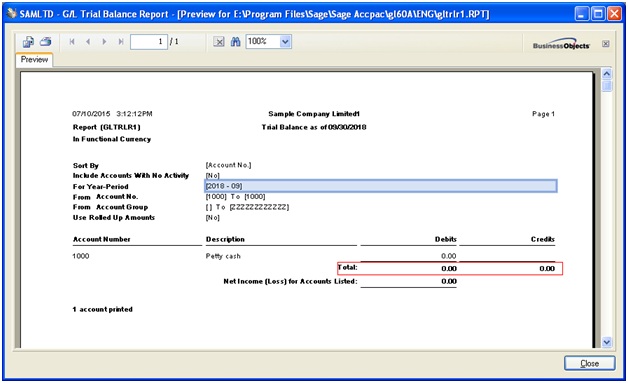Click the 'Description' column header
Image resolution: width=628 pixels, height=383 pixels.
(x=225, y=239)
